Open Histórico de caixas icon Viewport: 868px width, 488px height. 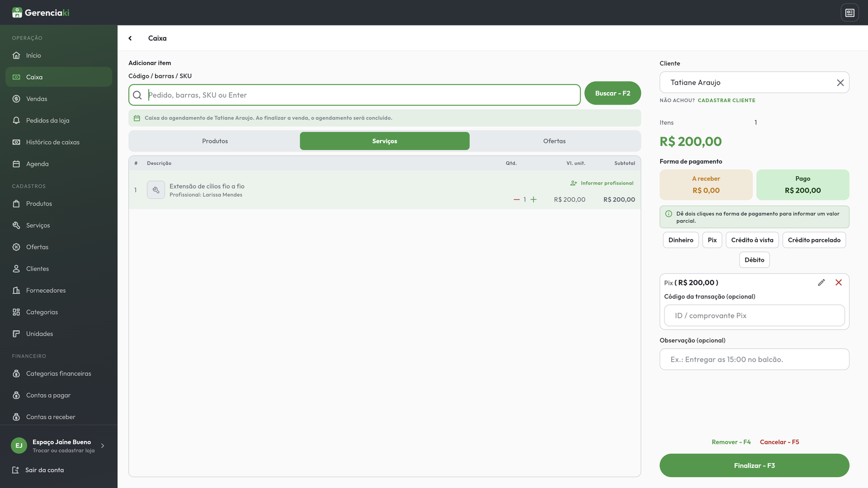pos(16,142)
